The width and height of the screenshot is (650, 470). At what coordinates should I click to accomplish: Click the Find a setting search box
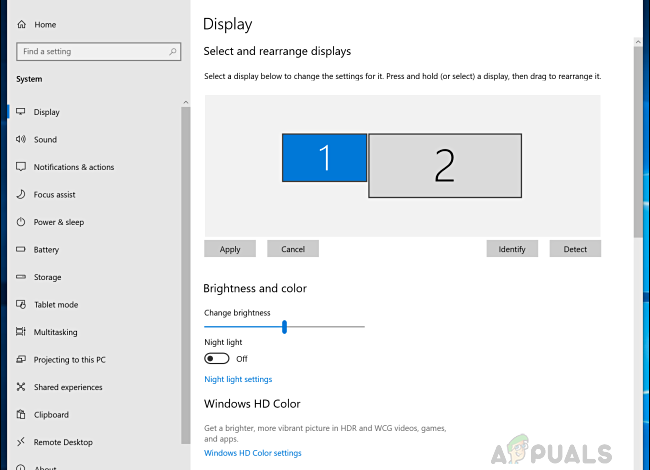(x=99, y=51)
